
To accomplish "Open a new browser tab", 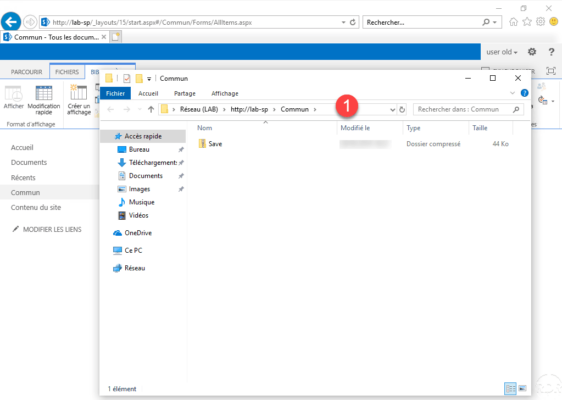I will coord(115,37).
